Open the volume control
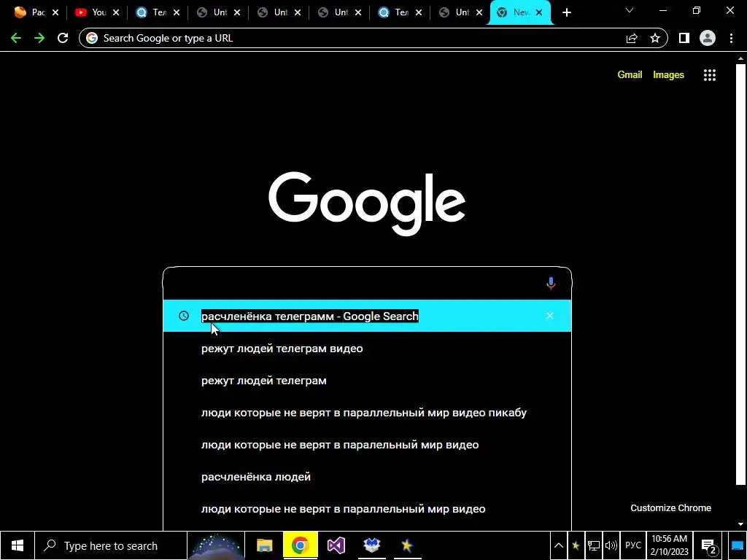The width and height of the screenshot is (747, 560). [611, 545]
